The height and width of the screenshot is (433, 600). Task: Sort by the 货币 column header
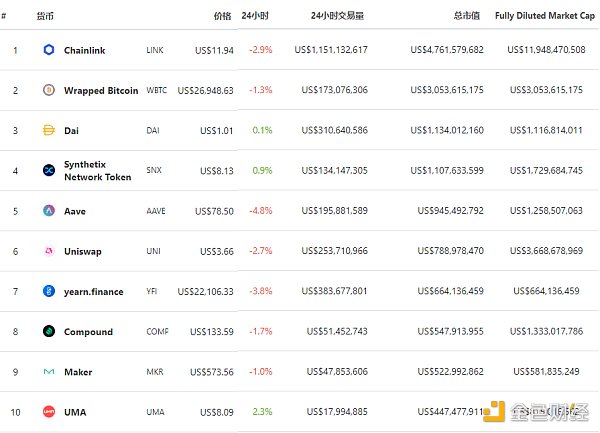pyautogui.click(x=45, y=16)
